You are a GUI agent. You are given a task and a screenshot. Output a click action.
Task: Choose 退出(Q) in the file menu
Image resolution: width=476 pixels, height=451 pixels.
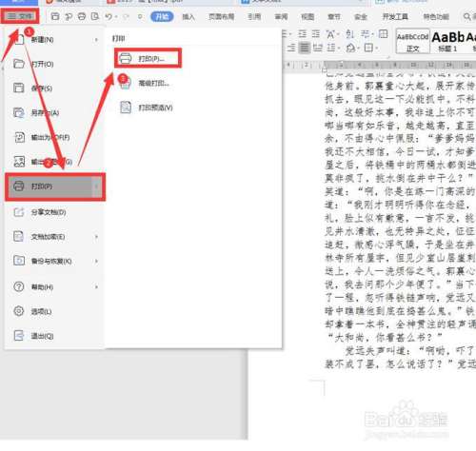[54, 336]
